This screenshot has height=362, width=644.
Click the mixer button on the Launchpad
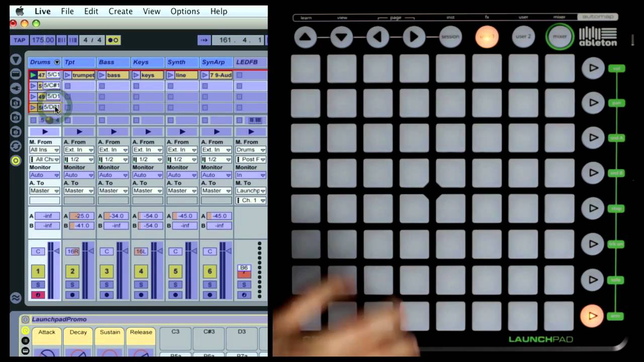click(560, 37)
